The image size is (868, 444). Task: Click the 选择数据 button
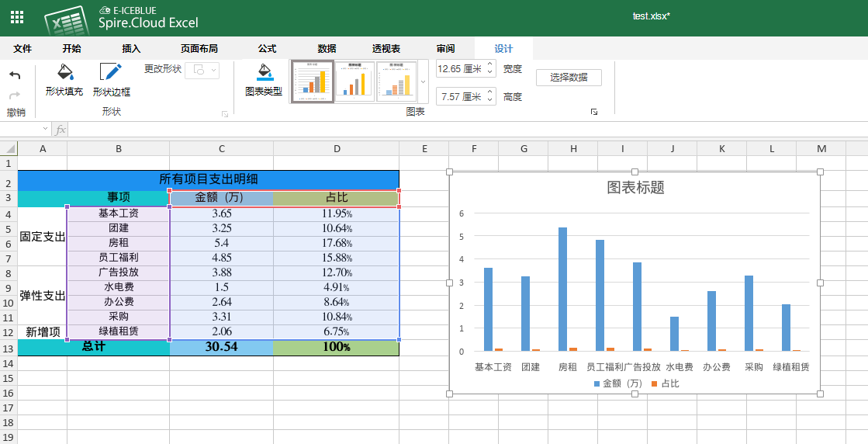coord(569,78)
